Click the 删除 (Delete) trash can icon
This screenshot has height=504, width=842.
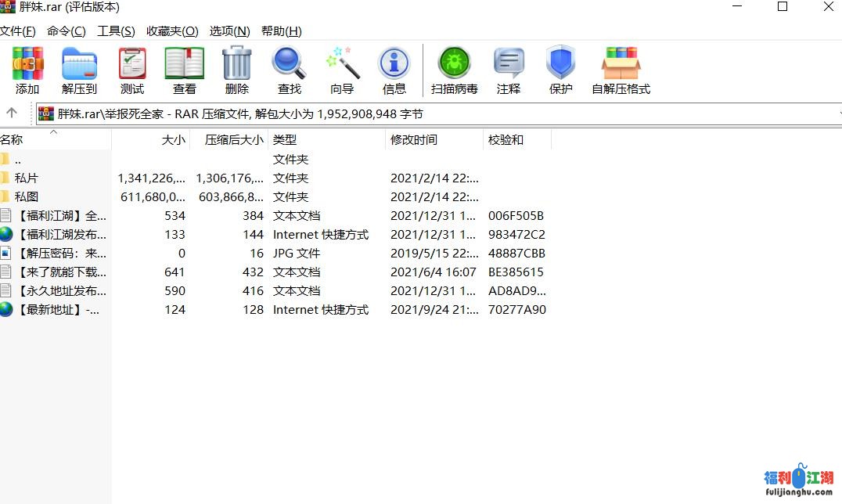236,70
